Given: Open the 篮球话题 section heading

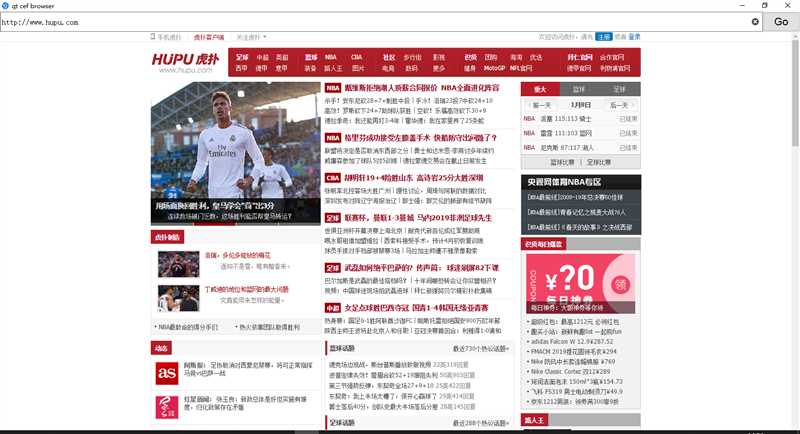Looking at the screenshot, I should (342, 348).
